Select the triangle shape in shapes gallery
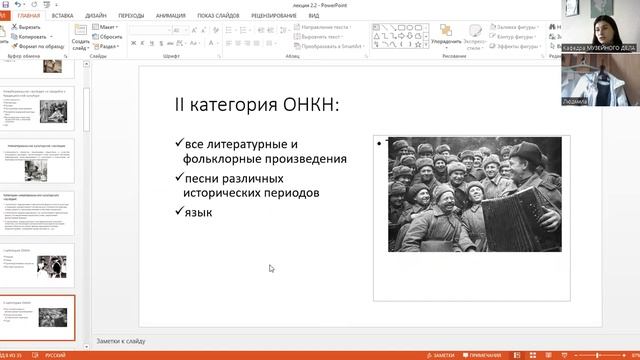640x360 pixels. [x=376, y=36]
